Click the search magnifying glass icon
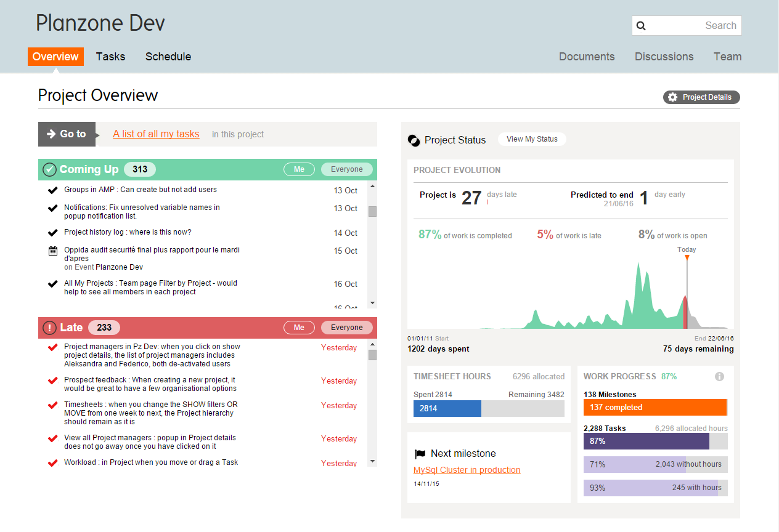This screenshot has width=779, height=532. coord(642,26)
